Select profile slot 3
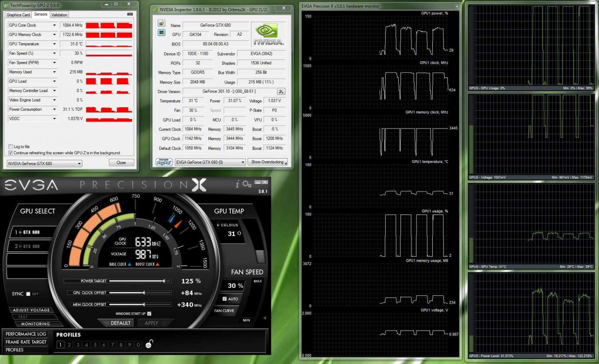599x364 pixels. pos(78,344)
